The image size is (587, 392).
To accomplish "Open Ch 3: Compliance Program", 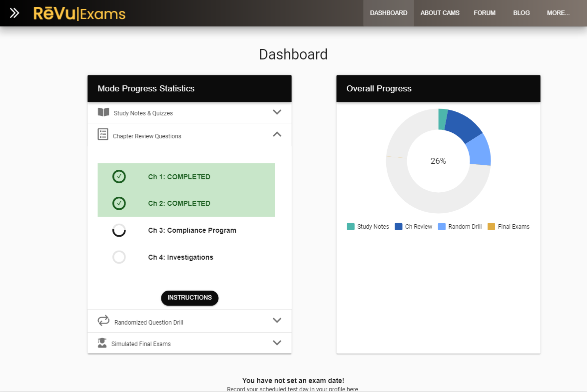I will [x=192, y=230].
